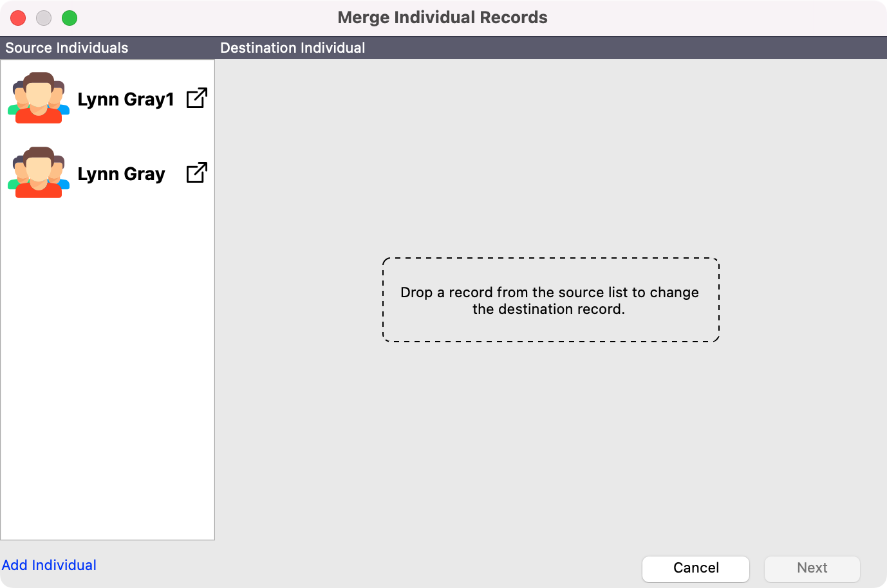Screen dimensions: 887x588
Task: Click the avatar icon beside Lynn Gray
Action: click(39, 173)
